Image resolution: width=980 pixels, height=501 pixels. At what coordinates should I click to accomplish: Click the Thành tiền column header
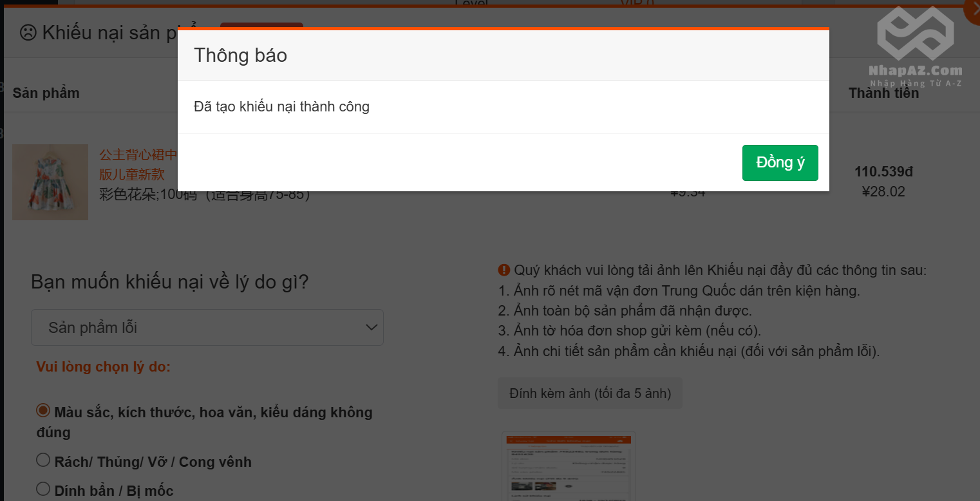point(883,93)
